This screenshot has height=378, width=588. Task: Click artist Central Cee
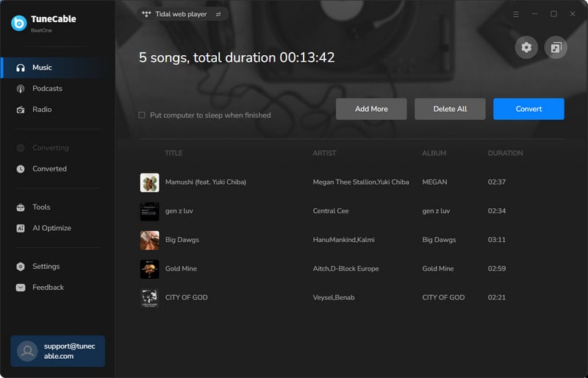point(331,211)
